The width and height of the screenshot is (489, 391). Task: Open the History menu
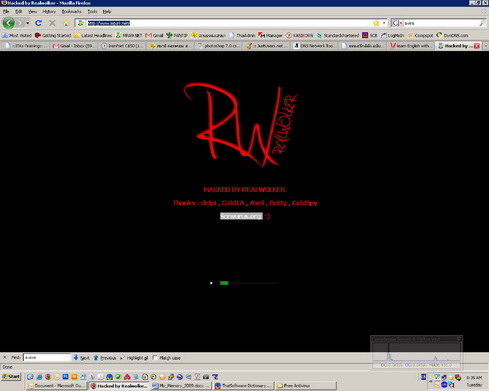(49, 11)
